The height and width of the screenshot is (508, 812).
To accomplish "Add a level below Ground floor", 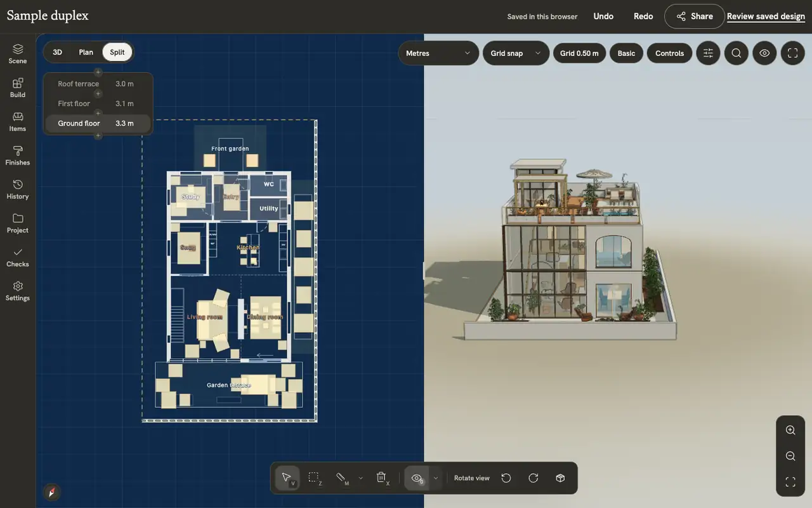I will (98, 136).
